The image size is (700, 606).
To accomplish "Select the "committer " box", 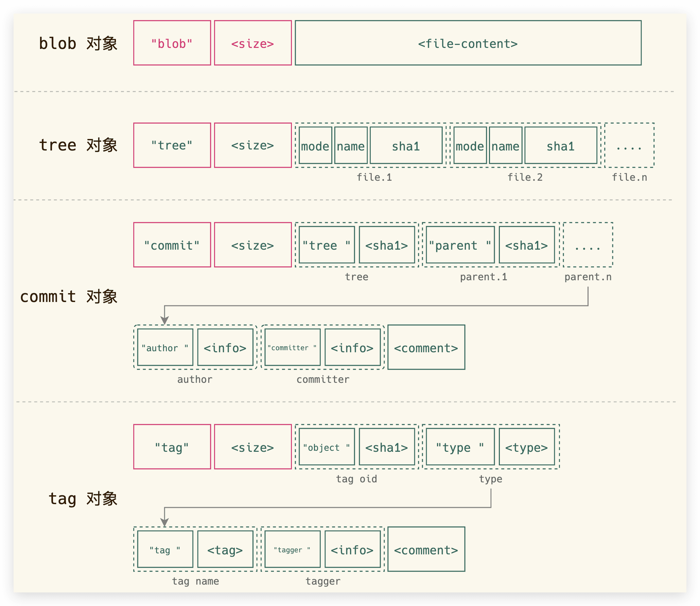I will (x=292, y=347).
